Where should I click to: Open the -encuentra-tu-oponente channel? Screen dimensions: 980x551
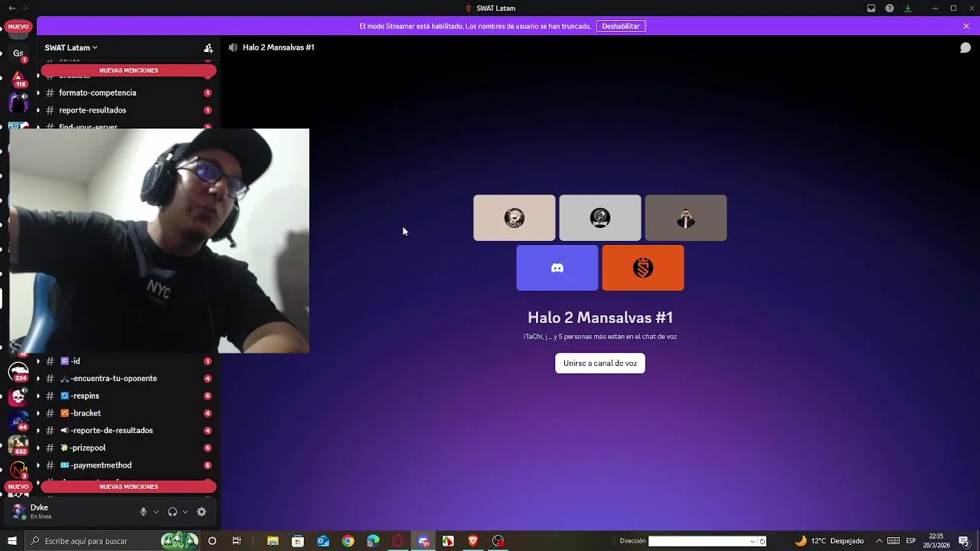point(127,379)
